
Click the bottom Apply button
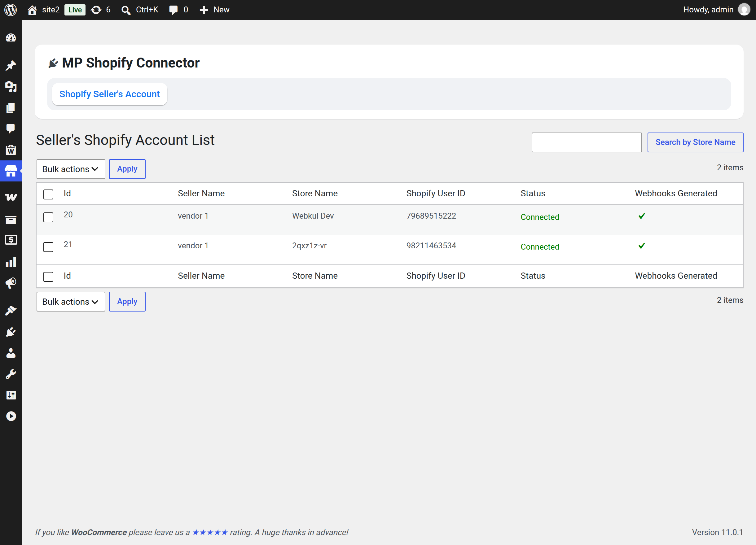pyautogui.click(x=127, y=302)
